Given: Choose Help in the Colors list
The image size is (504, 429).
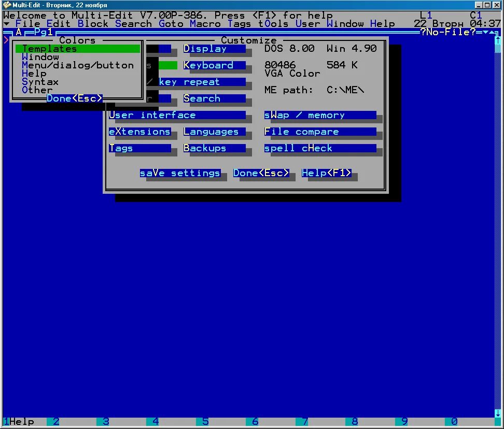Looking at the screenshot, I should (x=34, y=74).
